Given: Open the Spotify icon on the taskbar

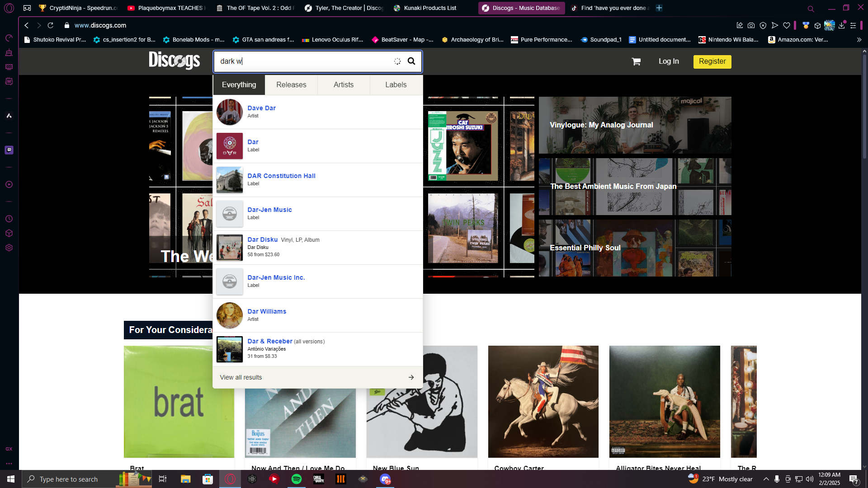Looking at the screenshot, I should tap(297, 479).
